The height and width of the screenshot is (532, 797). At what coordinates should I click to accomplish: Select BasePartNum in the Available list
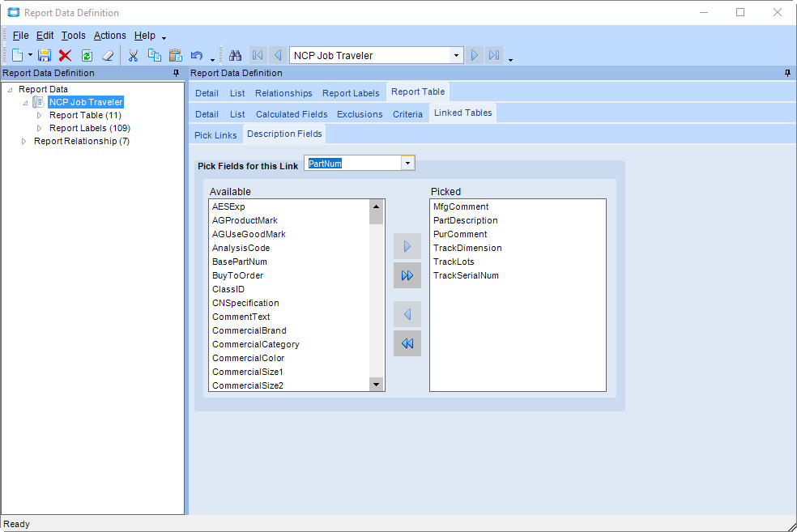(240, 262)
